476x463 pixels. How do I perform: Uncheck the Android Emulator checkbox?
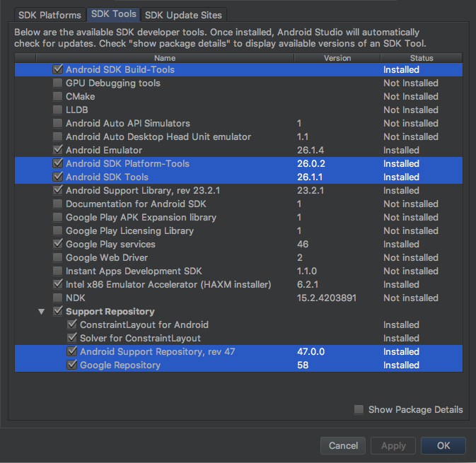[57, 151]
